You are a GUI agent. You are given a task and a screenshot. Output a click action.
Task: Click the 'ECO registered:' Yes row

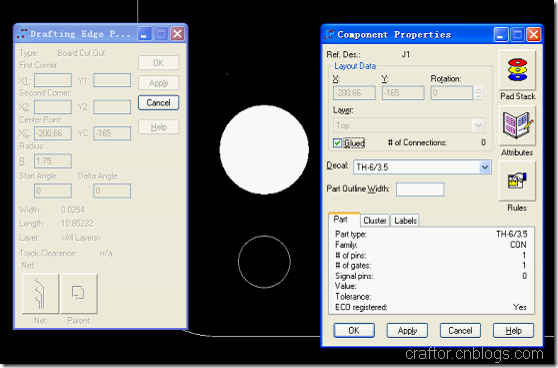(x=431, y=307)
